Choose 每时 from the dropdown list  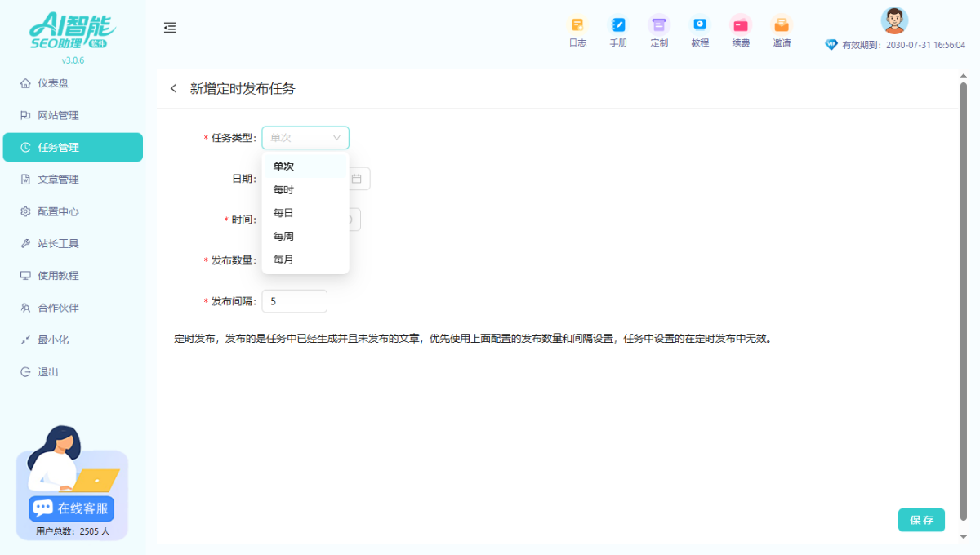[305, 189]
